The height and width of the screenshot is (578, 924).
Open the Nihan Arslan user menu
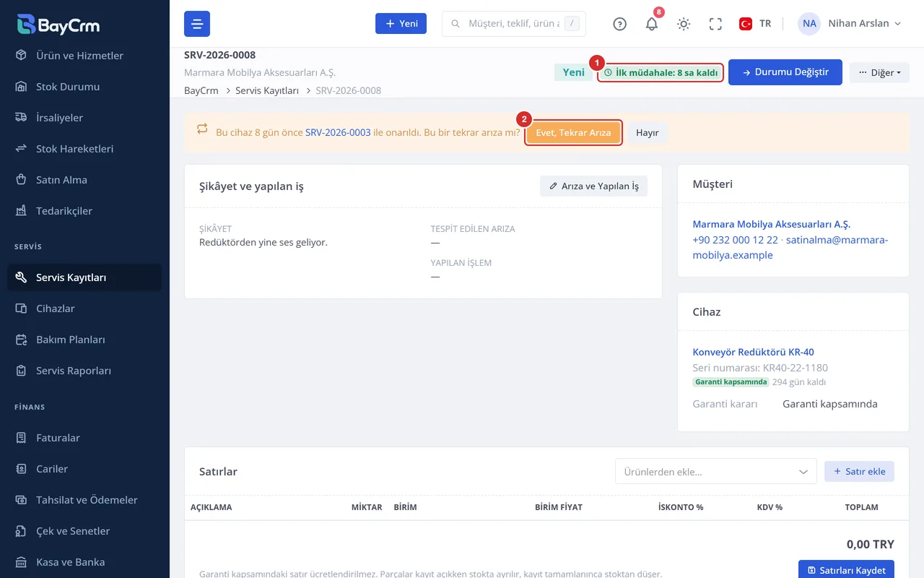[850, 24]
